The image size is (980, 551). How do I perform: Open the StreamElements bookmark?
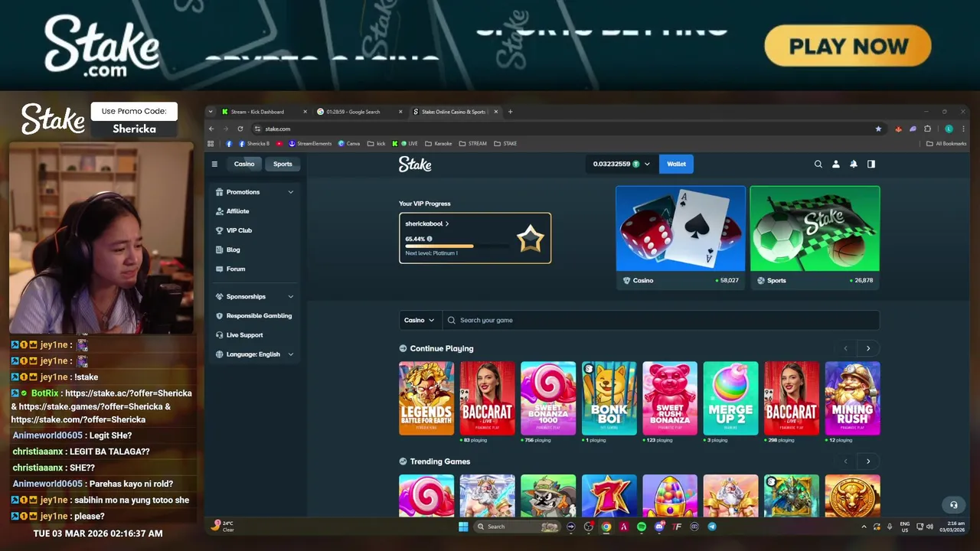click(310, 143)
